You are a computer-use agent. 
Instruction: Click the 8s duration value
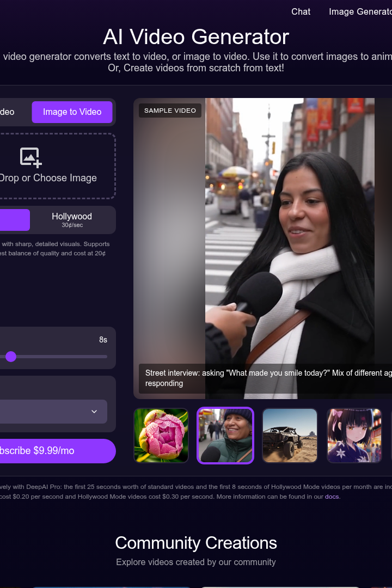[x=103, y=340]
